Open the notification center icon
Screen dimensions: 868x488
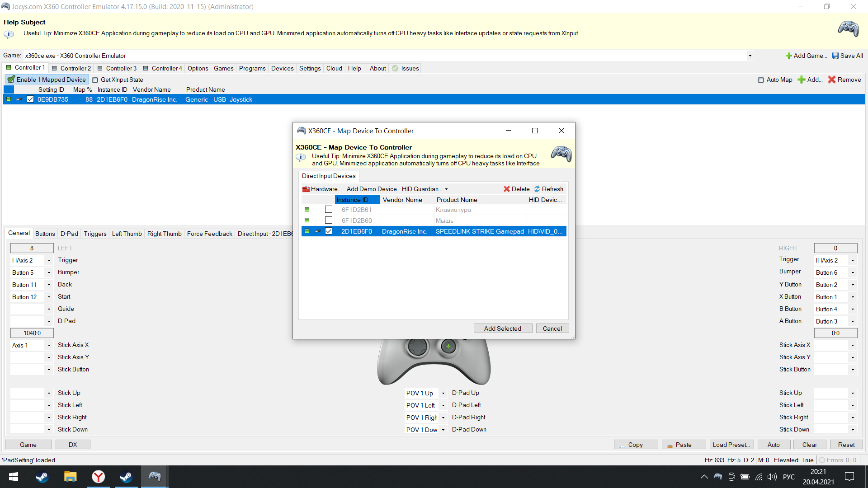pos(849,477)
